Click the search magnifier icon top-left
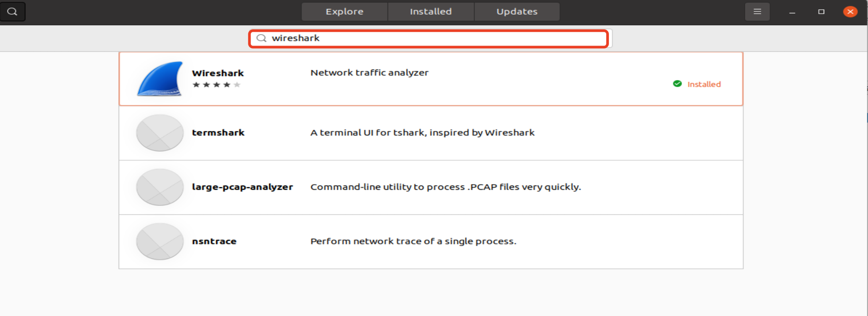The width and height of the screenshot is (868, 316). [x=12, y=12]
